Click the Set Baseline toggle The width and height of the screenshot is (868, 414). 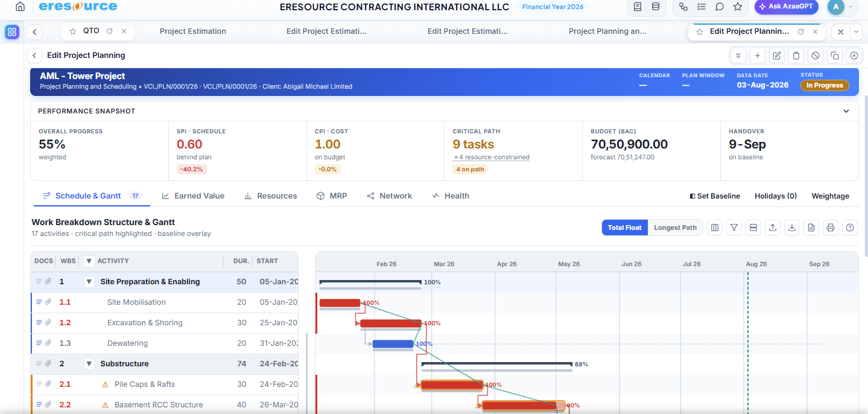(x=714, y=196)
